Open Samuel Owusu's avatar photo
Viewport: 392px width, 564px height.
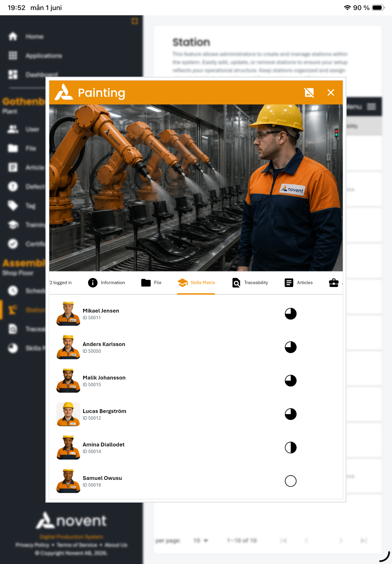68,481
